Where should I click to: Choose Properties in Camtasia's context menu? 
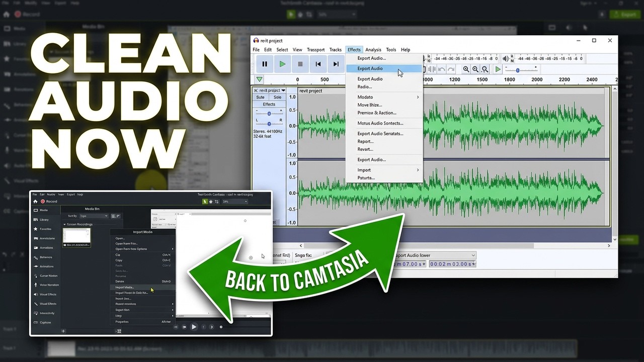(x=142, y=322)
